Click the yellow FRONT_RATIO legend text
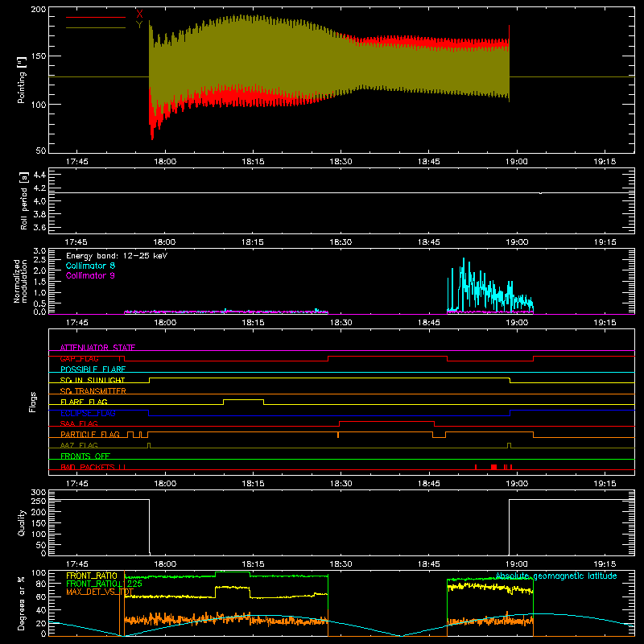The width and height of the screenshot is (644, 644). tap(92, 576)
